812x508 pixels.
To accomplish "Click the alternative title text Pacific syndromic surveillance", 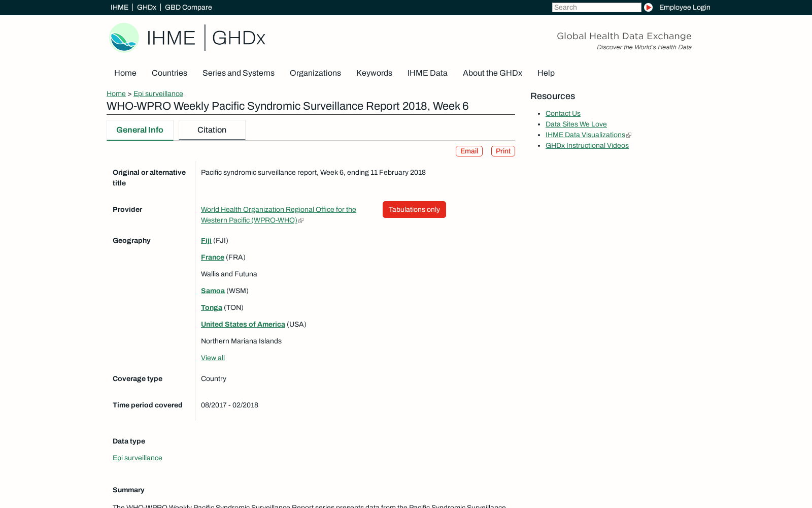I will point(313,172).
